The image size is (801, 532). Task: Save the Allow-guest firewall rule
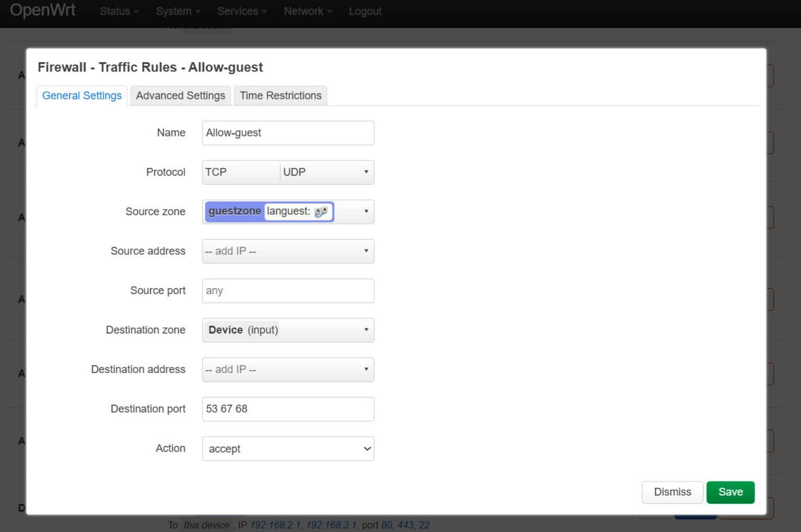[x=730, y=492]
